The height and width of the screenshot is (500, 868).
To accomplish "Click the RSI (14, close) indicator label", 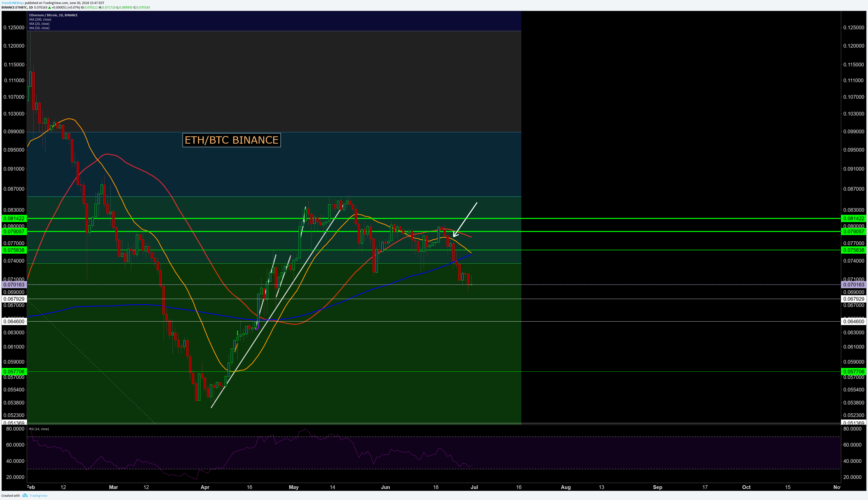I will (39, 429).
